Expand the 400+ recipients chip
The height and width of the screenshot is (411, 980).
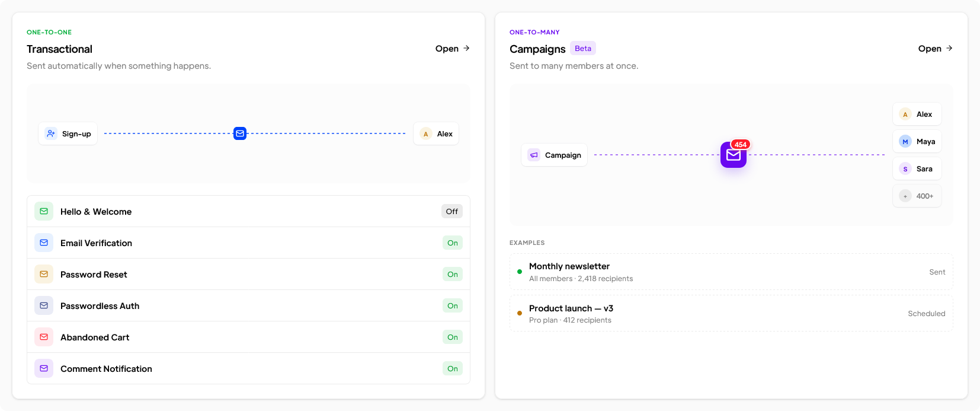point(917,196)
